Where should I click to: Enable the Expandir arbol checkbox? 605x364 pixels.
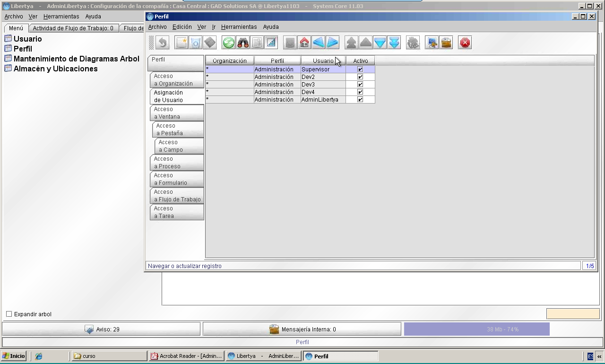[x=9, y=314]
